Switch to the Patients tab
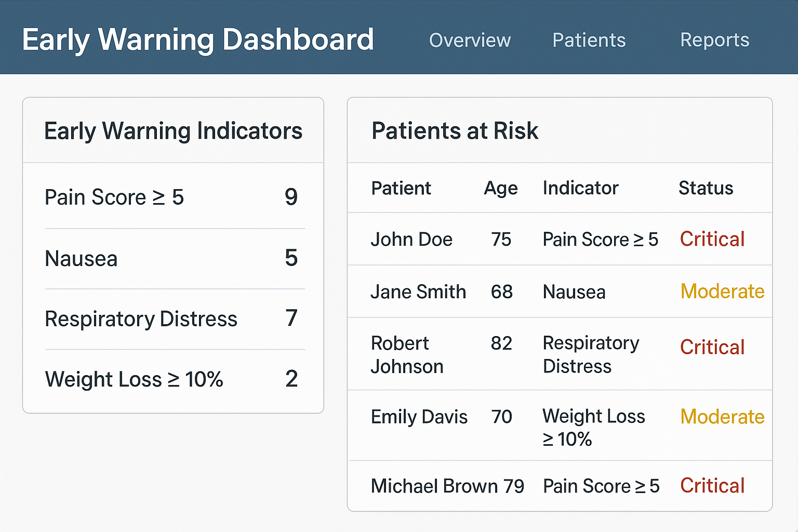 pos(589,41)
